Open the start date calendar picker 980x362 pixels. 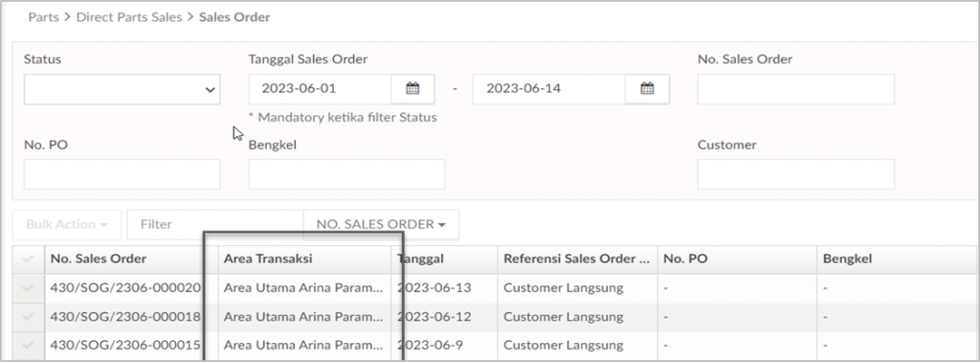tap(412, 89)
